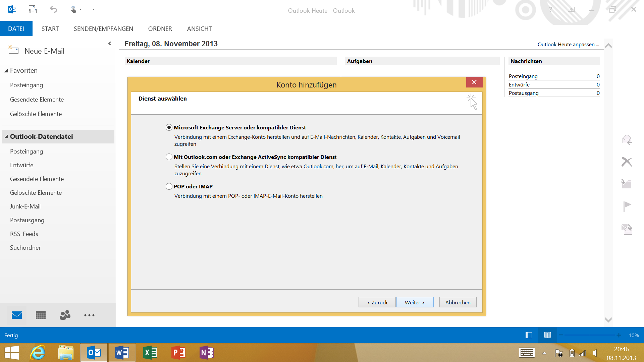Image resolution: width=644 pixels, height=362 pixels.
Task: Click the Mail icon in navigation bar
Action: pyautogui.click(x=17, y=315)
